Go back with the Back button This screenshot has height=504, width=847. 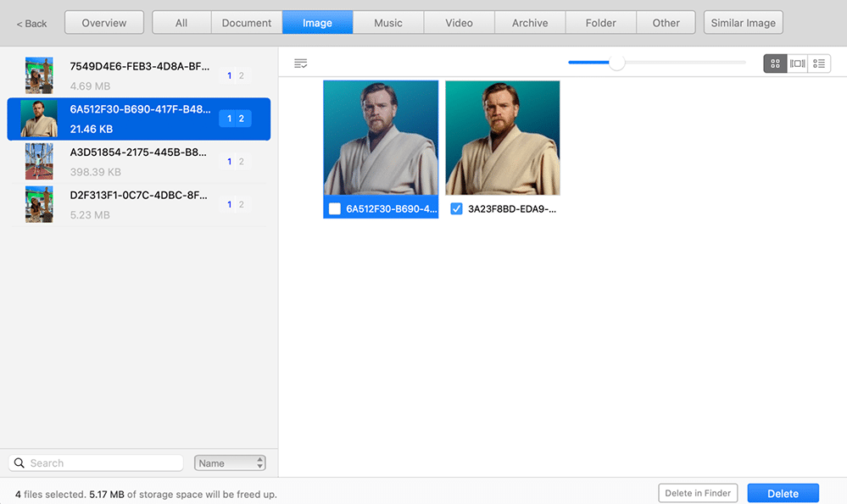coord(31,24)
